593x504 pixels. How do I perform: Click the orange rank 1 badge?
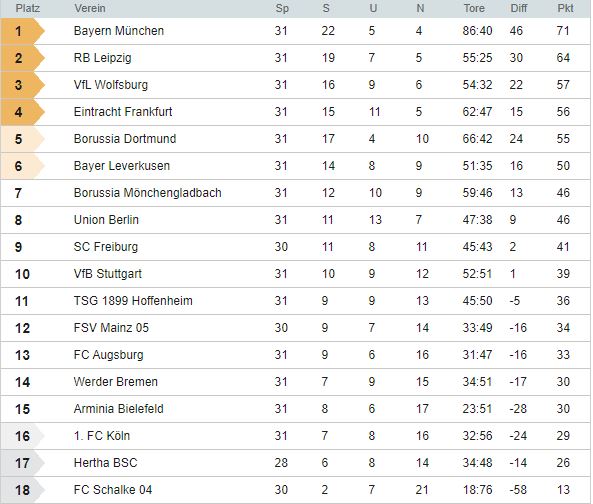pos(23,31)
